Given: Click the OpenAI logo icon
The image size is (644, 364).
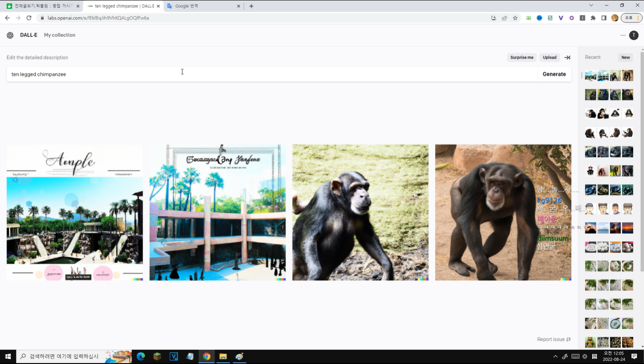Looking at the screenshot, I should [10, 35].
